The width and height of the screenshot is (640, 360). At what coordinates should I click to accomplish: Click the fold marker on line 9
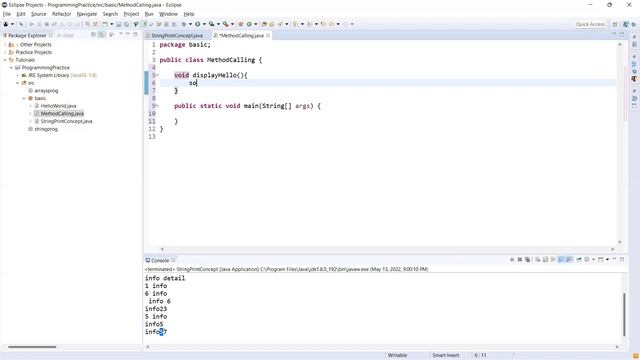pyautogui.click(x=158, y=106)
